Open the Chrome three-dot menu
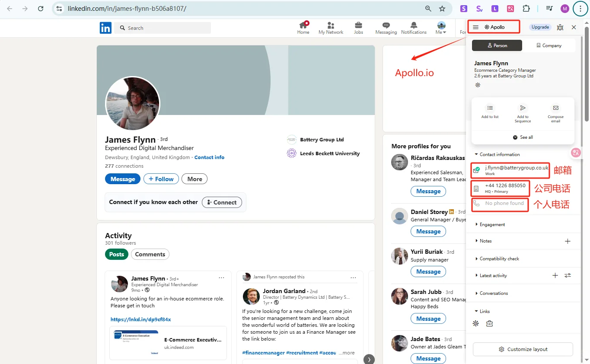The height and width of the screenshot is (364, 590). pyautogui.click(x=580, y=9)
